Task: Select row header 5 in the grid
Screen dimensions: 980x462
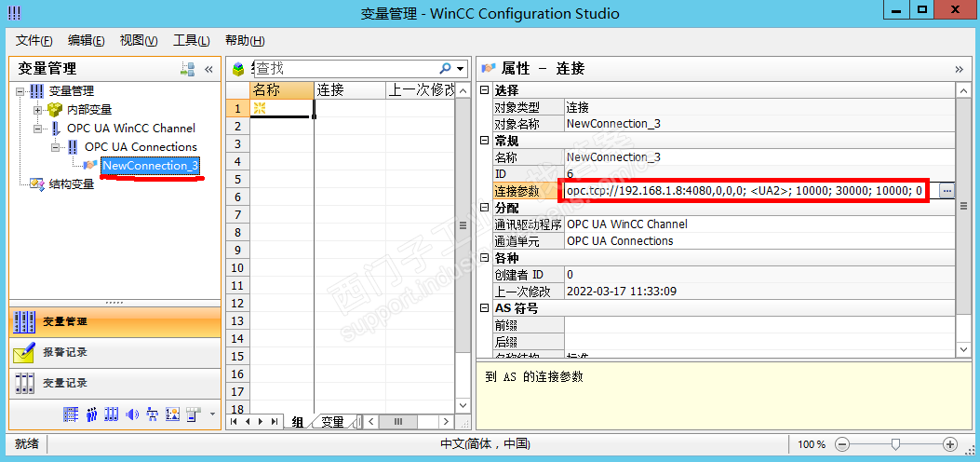Action: tap(237, 180)
